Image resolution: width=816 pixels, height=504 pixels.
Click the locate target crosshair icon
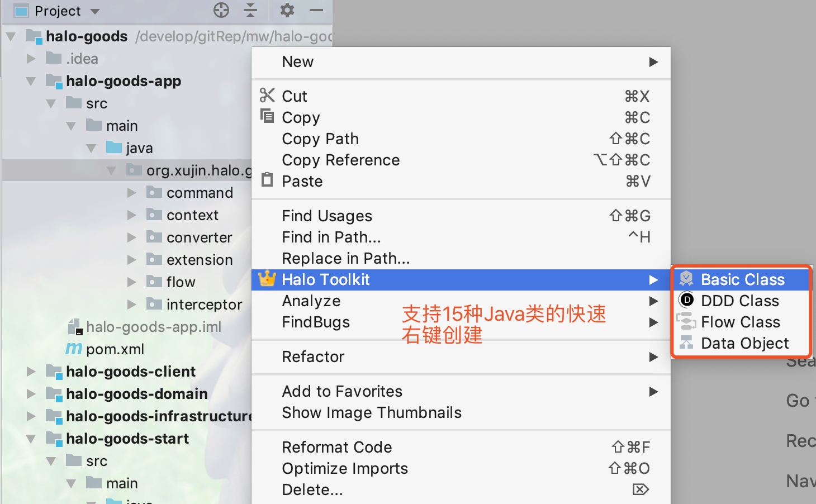[221, 10]
